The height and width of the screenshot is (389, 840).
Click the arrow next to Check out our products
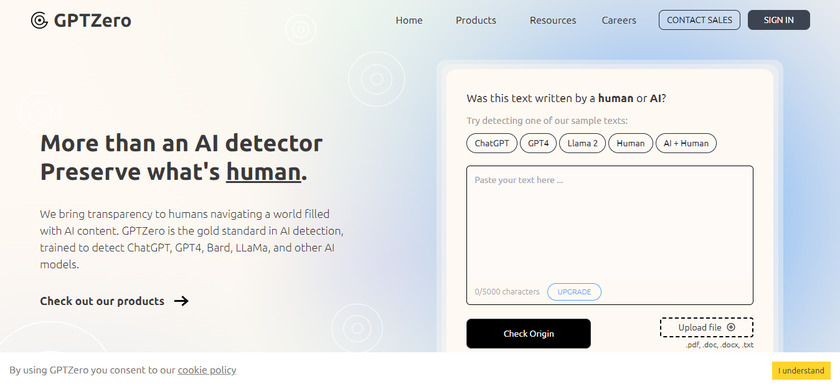tap(182, 301)
